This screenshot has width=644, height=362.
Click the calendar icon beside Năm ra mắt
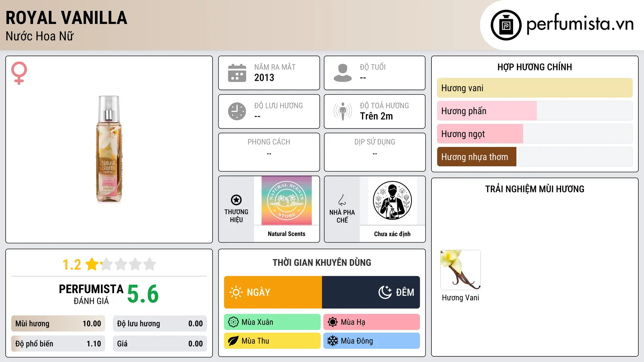pyautogui.click(x=237, y=73)
